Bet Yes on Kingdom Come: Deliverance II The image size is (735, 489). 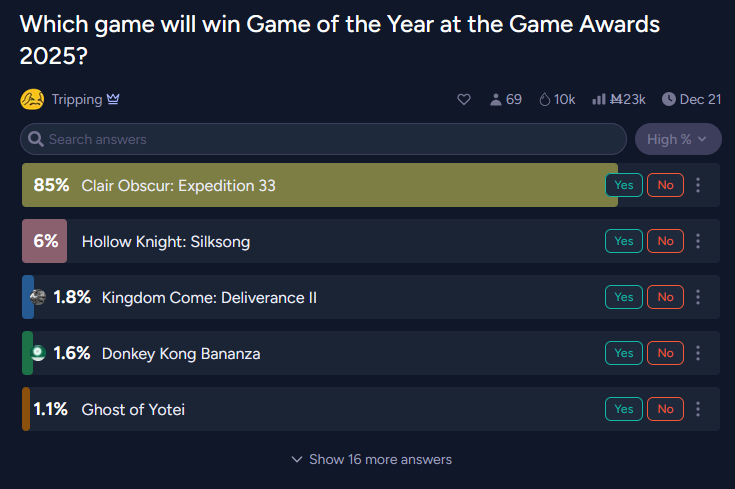624,297
